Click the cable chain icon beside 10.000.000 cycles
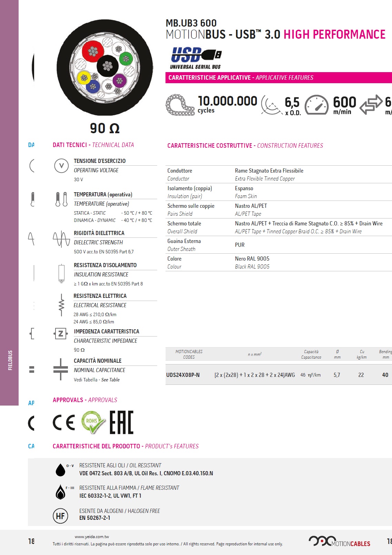Image resolution: width=392 pixels, height=555 pixels. [180, 105]
